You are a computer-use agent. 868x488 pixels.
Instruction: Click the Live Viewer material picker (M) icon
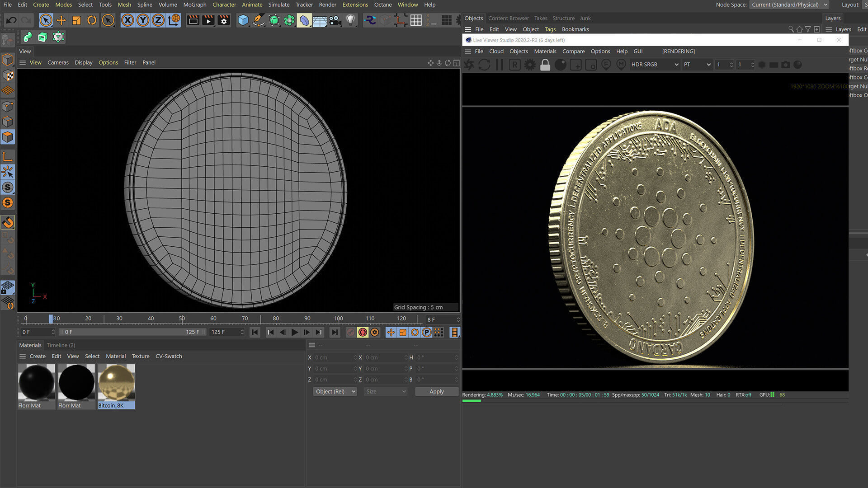[x=621, y=65]
